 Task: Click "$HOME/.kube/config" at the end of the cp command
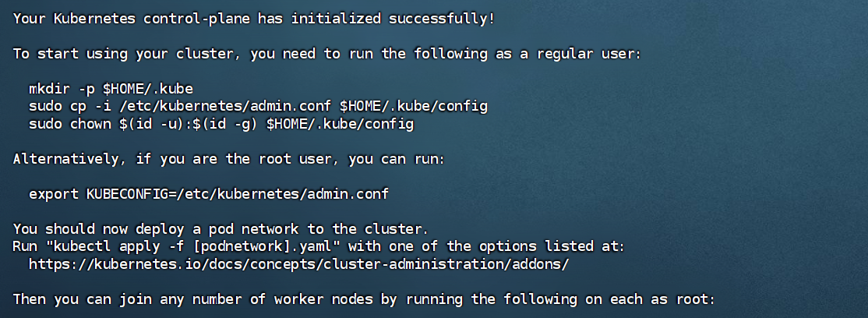tap(414, 106)
